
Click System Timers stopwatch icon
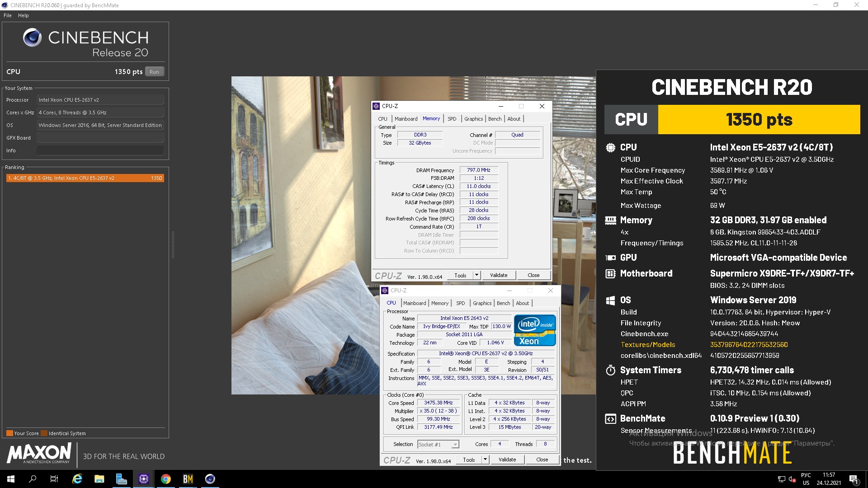coord(610,371)
